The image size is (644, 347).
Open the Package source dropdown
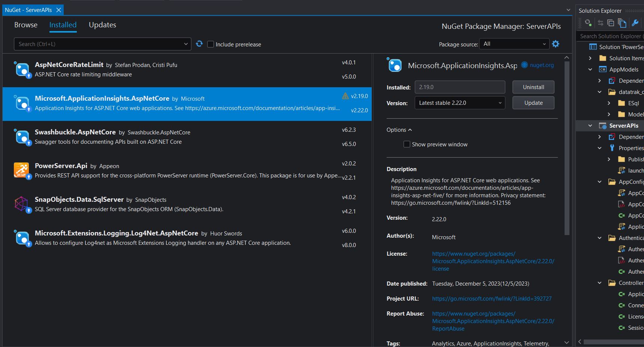[x=514, y=44]
